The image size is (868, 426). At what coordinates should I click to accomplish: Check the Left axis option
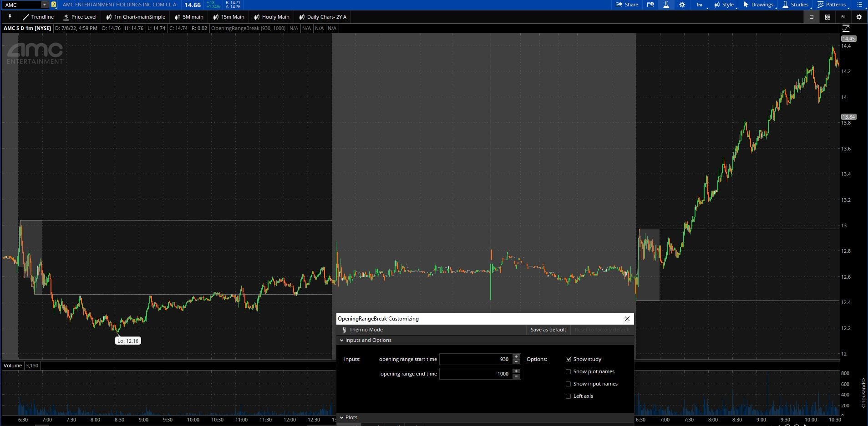coord(568,396)
